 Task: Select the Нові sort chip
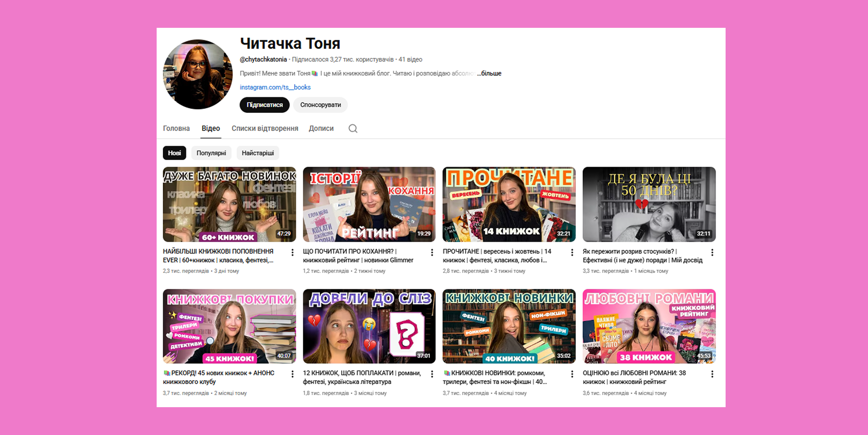pyautogui.click(x=174, y=153)
